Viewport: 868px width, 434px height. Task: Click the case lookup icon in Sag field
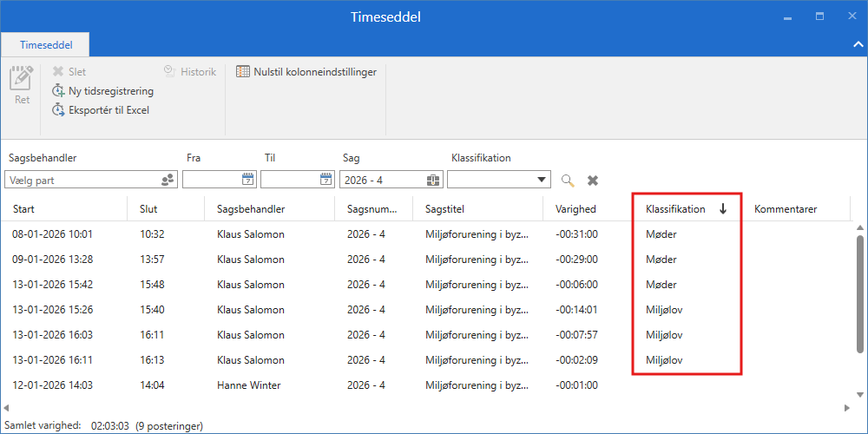point(433,180)
